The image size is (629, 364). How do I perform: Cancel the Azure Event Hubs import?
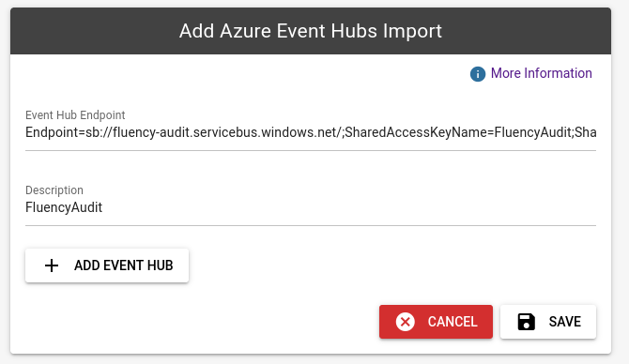click(x=436, y=322)
